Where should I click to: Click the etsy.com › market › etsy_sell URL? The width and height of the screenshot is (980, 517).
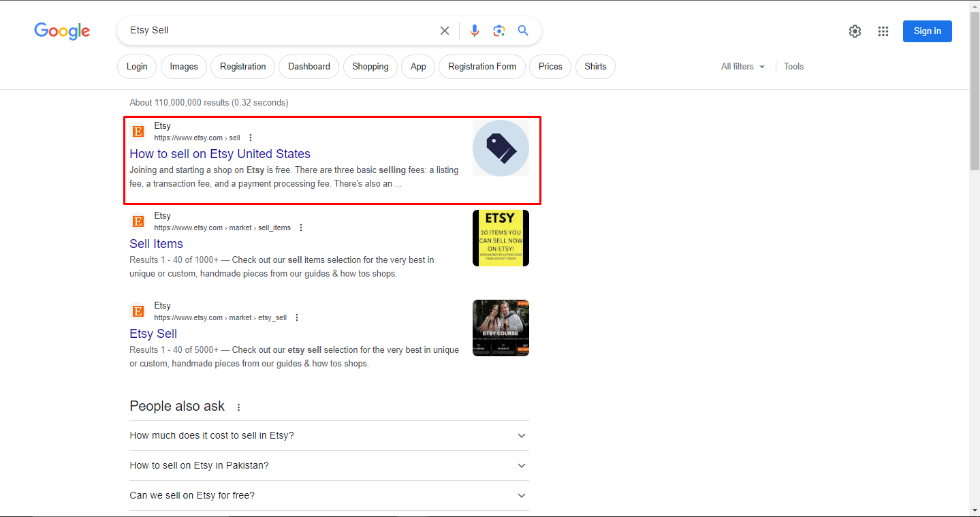(220, 317)
